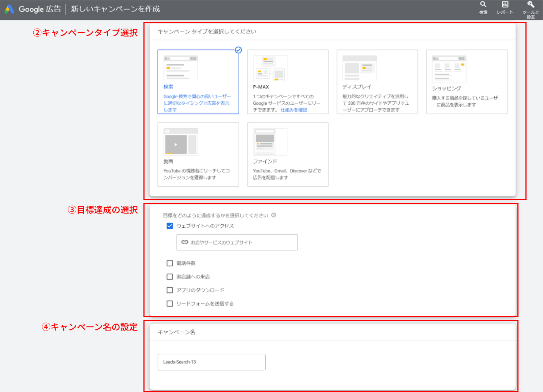Click the 新しいキャンペーンを作成 header title
Screen dimensions: 543x392
pyautogui.click(x=115, y=9)
